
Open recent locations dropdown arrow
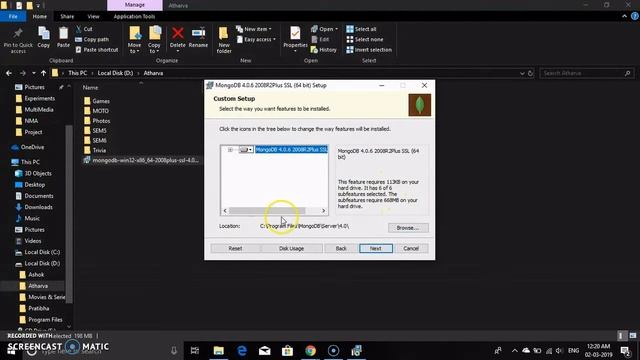33,73
